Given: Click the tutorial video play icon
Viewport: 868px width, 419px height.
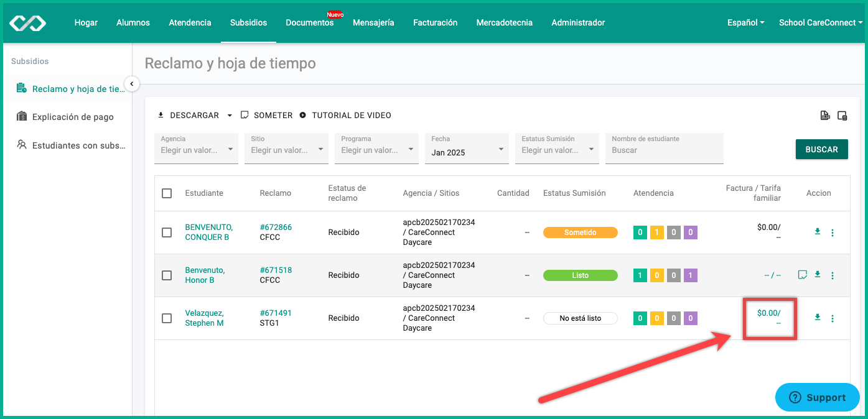Looking at the screenshot, I should 303,115.
